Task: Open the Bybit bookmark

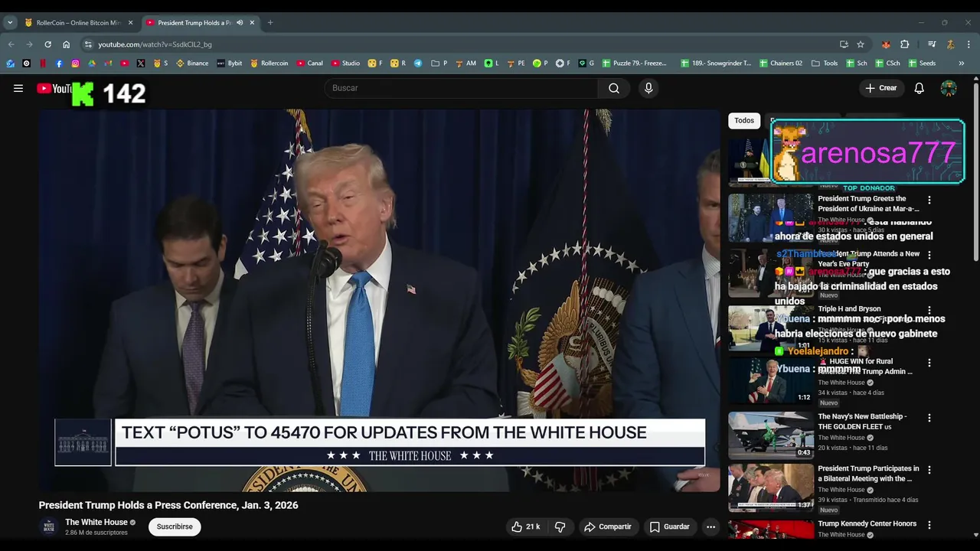Action: click(229, 64)
